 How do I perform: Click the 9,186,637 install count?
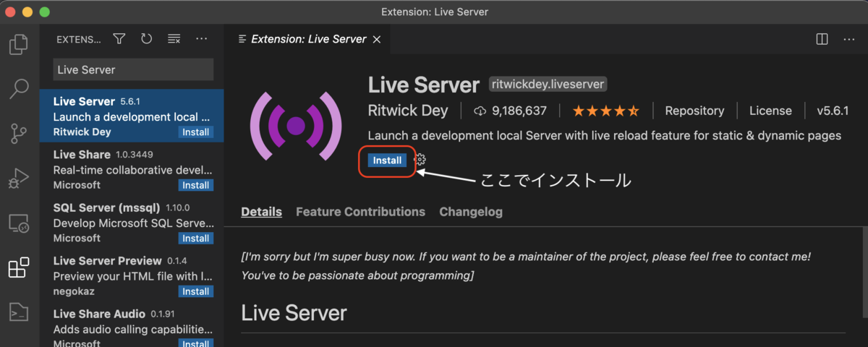pyautogui.click(x=519, y=111)
